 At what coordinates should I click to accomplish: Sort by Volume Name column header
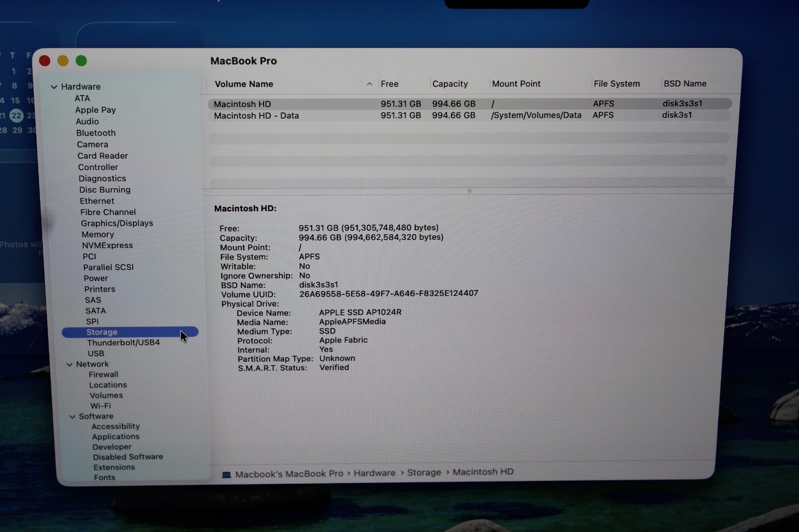coord(244,84)
